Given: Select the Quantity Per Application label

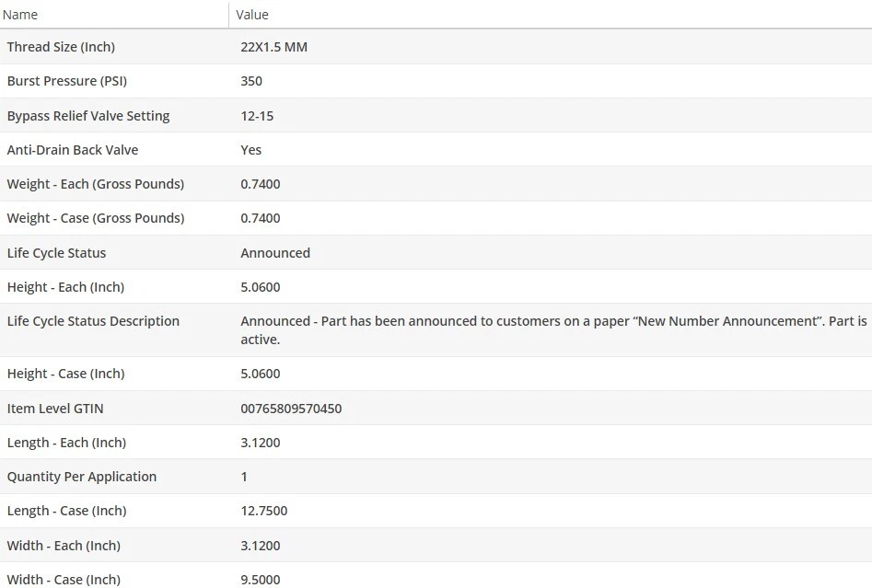Looking at the screenshot, I should [82, 477].
